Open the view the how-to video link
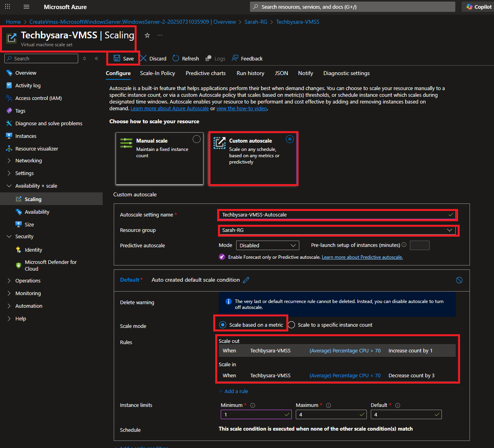The height and width of the screenshot is (448, 494). [242, 109]
